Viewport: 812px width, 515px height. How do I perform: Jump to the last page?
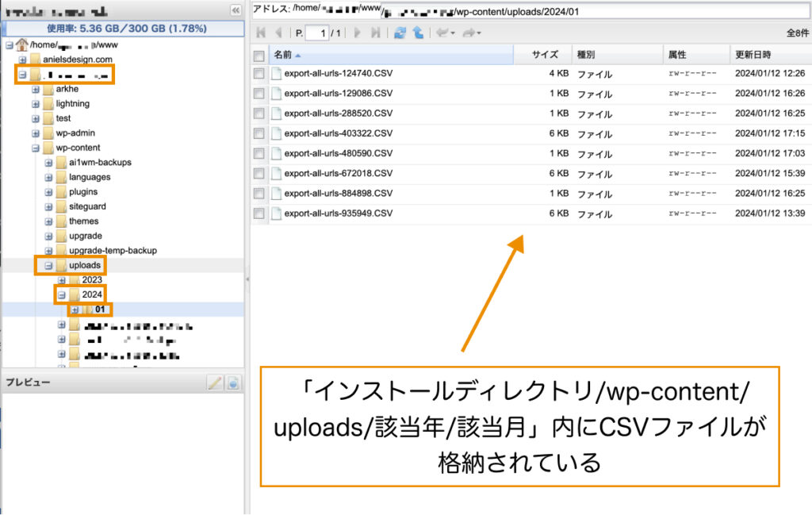(x=375, y=33)
